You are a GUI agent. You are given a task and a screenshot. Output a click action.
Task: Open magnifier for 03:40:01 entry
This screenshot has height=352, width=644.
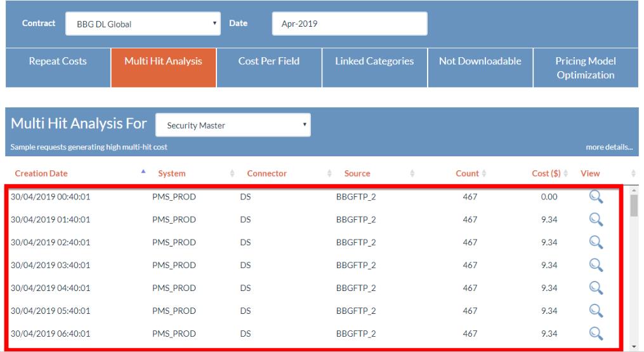(x=595, y=265)
